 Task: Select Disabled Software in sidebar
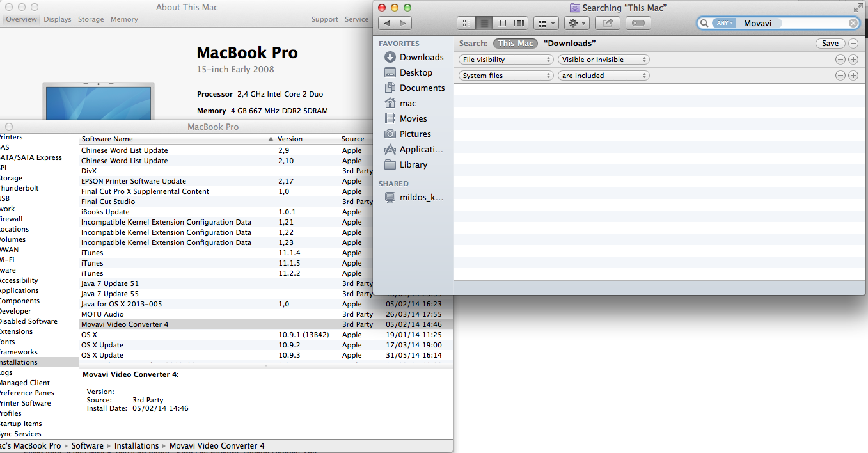click(28, 321)
